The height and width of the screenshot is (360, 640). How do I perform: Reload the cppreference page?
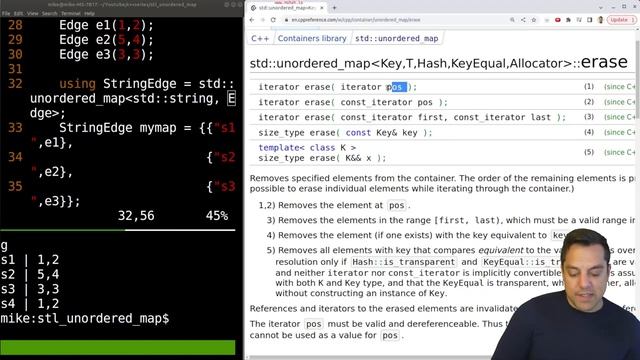click(x=273, y=20)
